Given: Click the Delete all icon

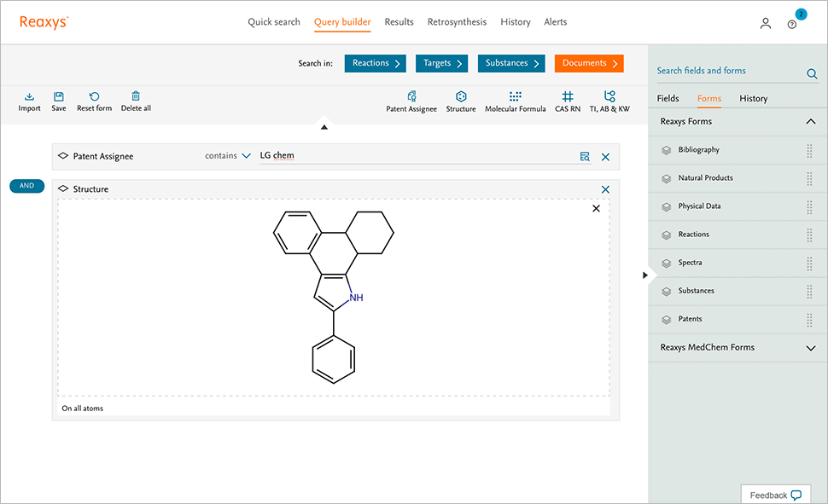Looking at the screenshot, I should (136, 101).
